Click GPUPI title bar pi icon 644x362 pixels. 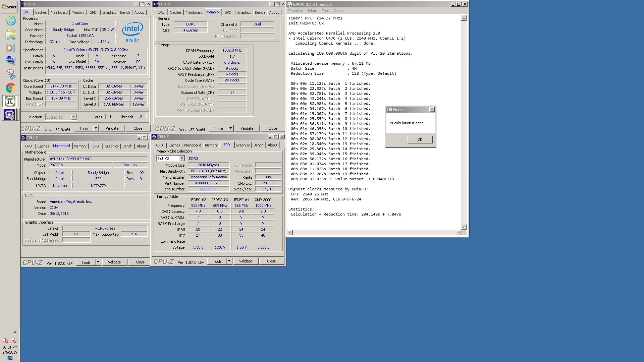tap(290, 4)
